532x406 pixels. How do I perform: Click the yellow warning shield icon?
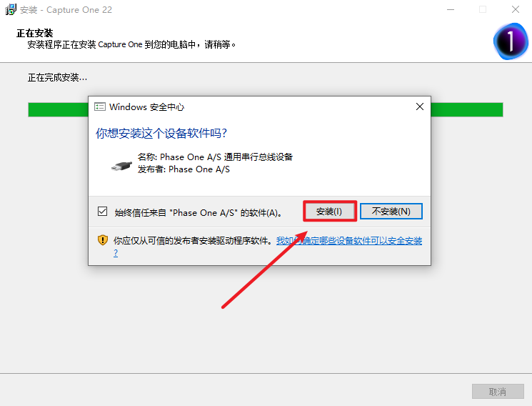pos(103,241)
